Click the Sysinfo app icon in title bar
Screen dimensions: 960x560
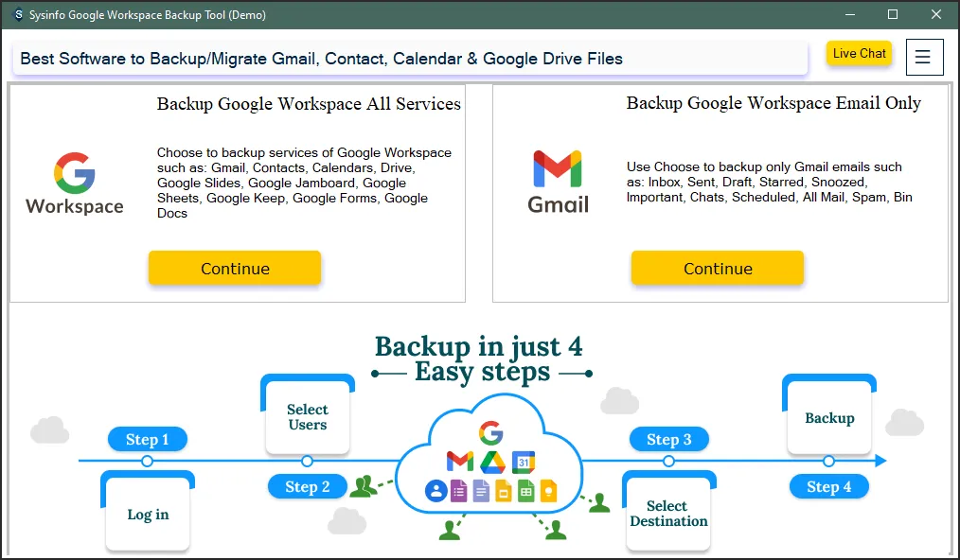tap(18, 15)
